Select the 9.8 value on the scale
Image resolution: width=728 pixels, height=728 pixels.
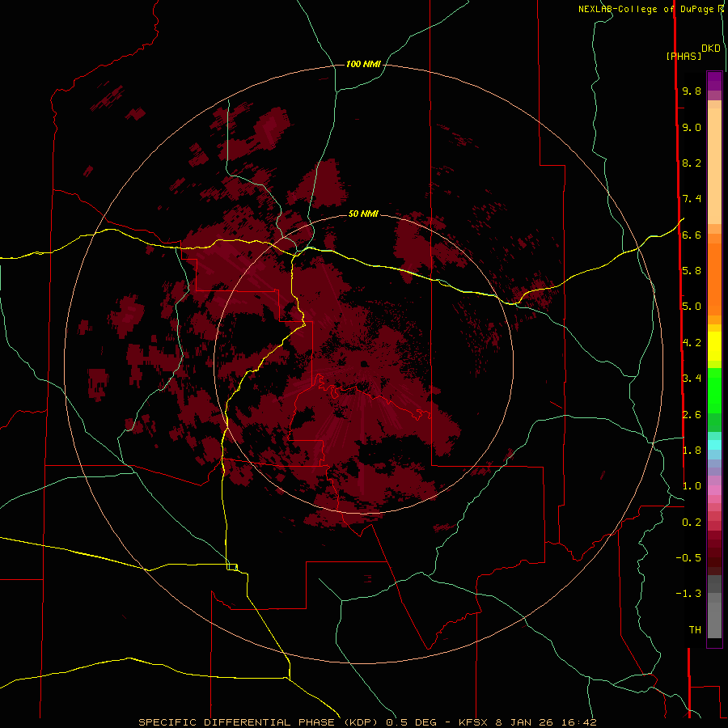click(x=692, y=91)
